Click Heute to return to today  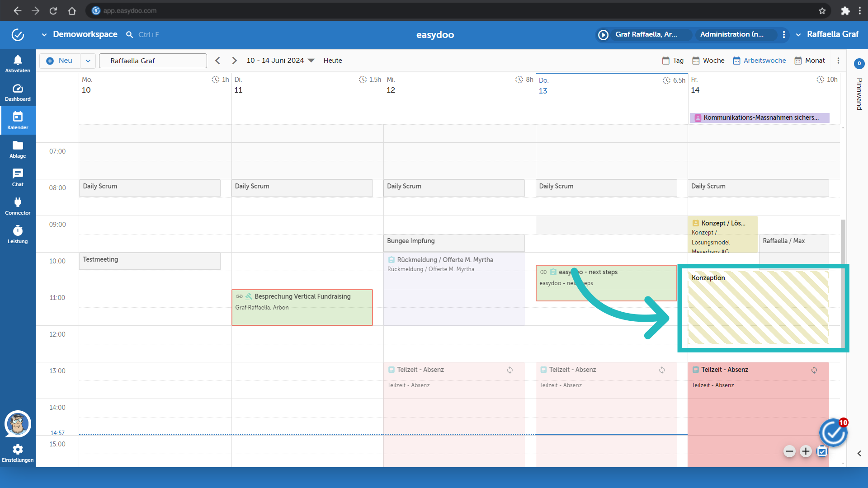[x=332, y=60]
